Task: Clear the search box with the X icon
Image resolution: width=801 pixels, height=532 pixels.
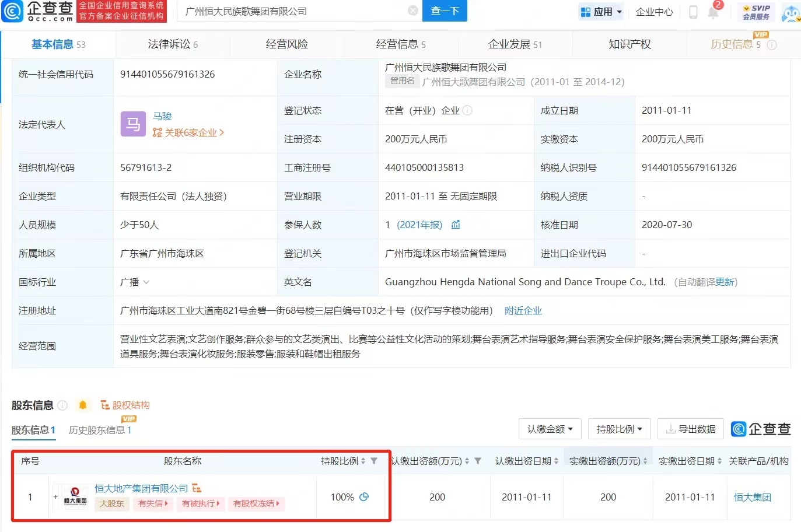Action: tap(413, 10)
